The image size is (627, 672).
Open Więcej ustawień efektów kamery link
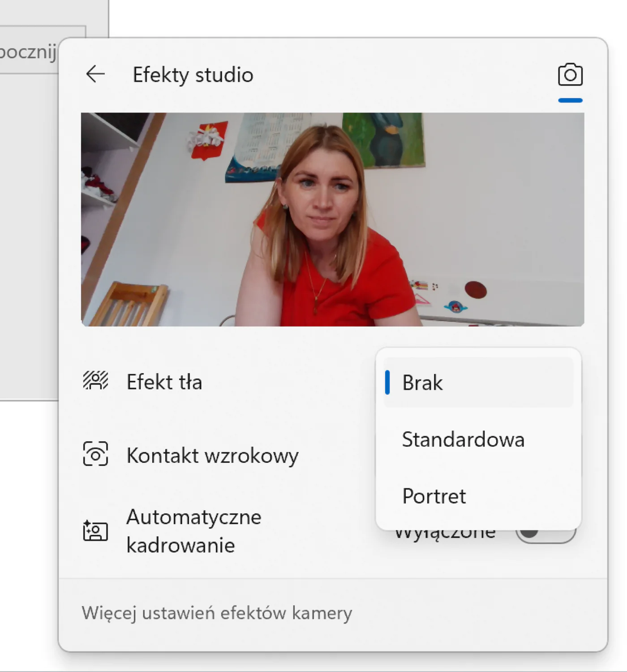tap(217, 613)
